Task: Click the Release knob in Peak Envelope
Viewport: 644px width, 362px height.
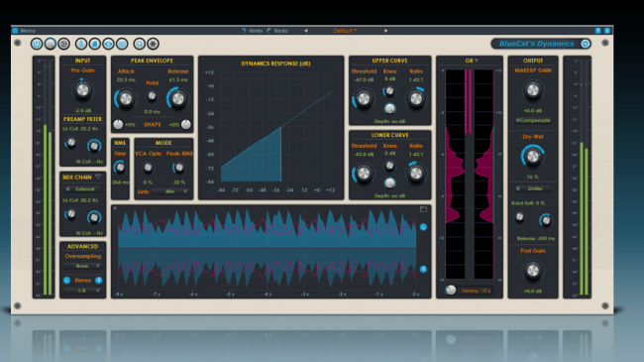Action: click(x=177, y=98)
